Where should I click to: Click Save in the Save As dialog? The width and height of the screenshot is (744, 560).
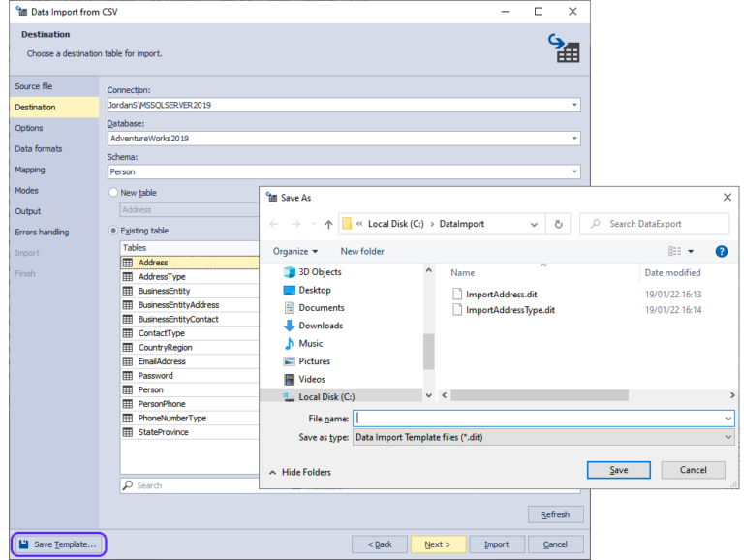tap(619, 470)
